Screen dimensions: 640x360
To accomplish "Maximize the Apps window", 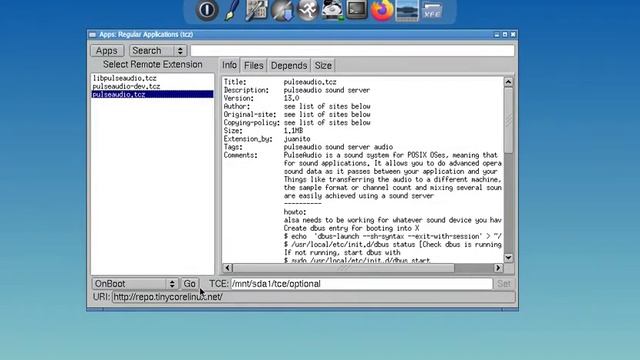I will (505, 35).
